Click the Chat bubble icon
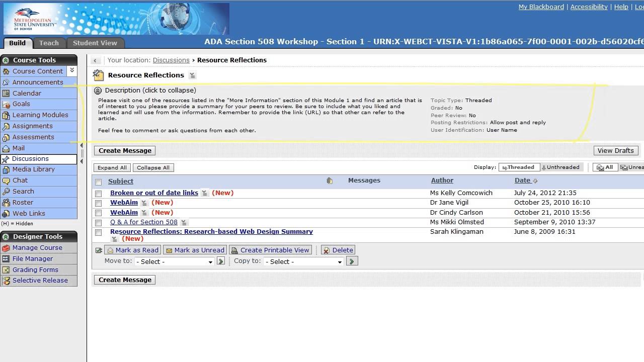Screen dimensions: 644x362 (6, 180)
